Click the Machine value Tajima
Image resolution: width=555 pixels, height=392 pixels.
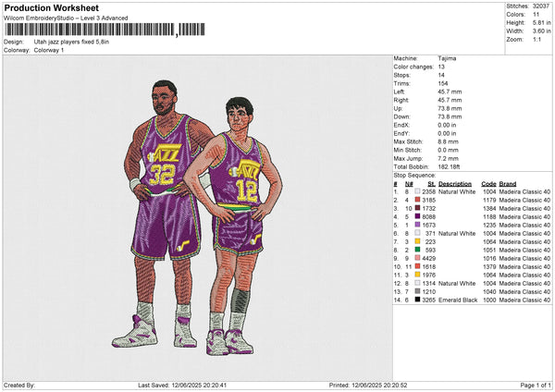tap(447, 58)
